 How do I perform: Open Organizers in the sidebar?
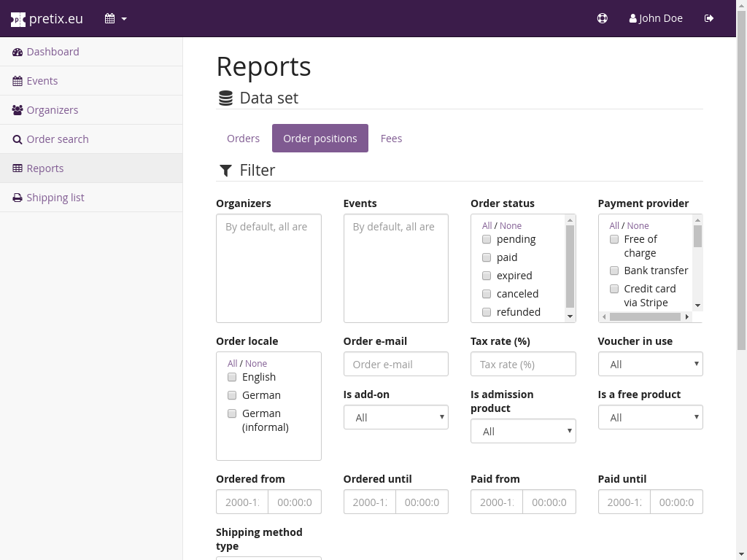pos(52,110)
